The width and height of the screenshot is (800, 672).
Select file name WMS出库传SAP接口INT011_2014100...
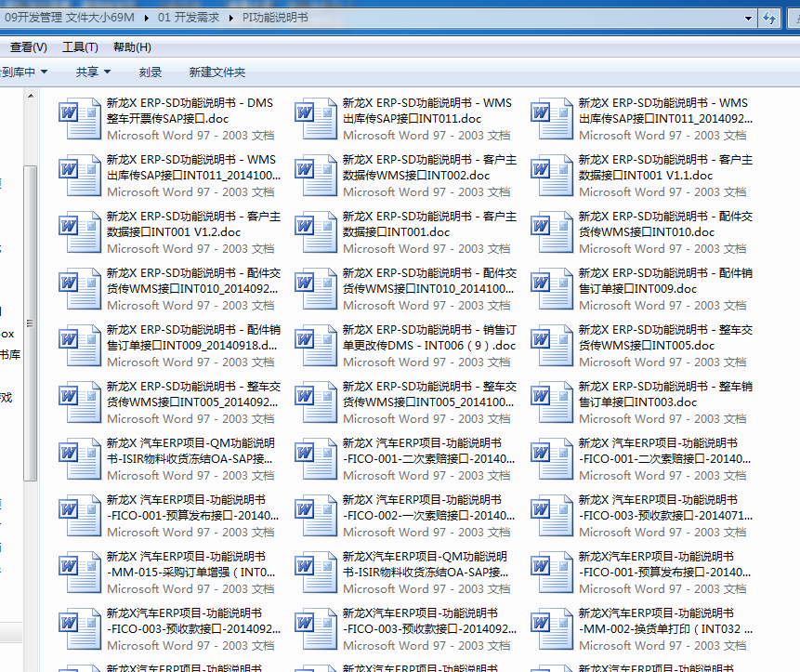point(193,167)
